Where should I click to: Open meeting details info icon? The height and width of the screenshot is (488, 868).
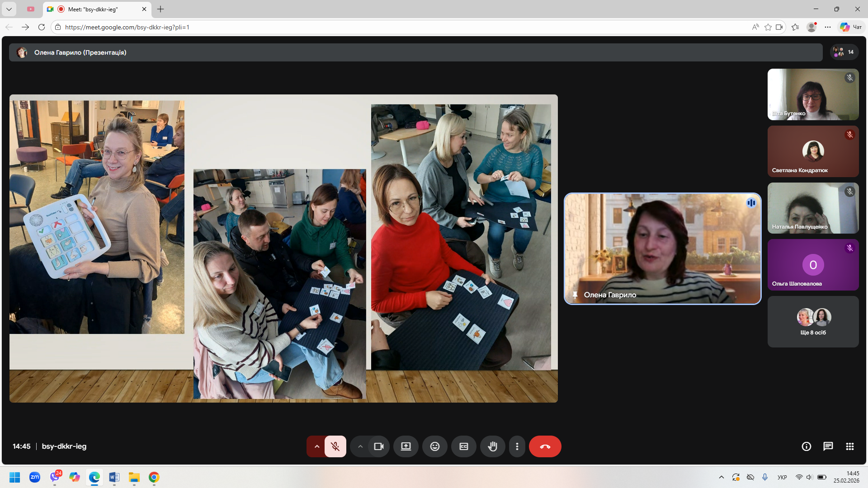coord(806,446)
